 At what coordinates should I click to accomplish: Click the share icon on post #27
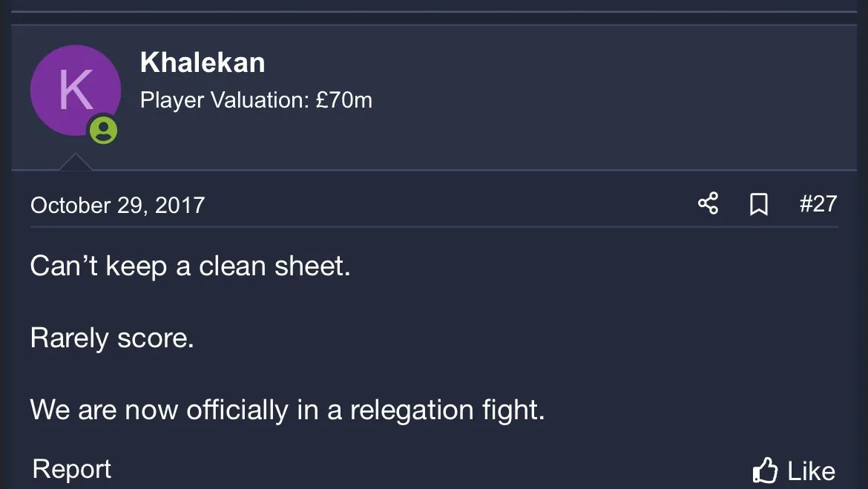708,203
